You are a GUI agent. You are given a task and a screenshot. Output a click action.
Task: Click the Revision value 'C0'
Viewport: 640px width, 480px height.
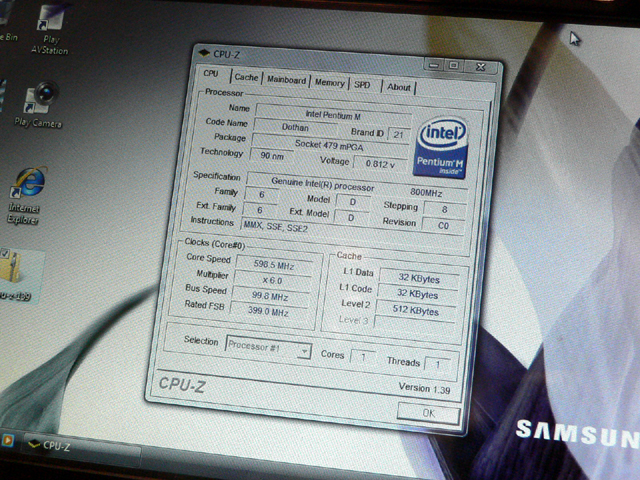point(443,226)
